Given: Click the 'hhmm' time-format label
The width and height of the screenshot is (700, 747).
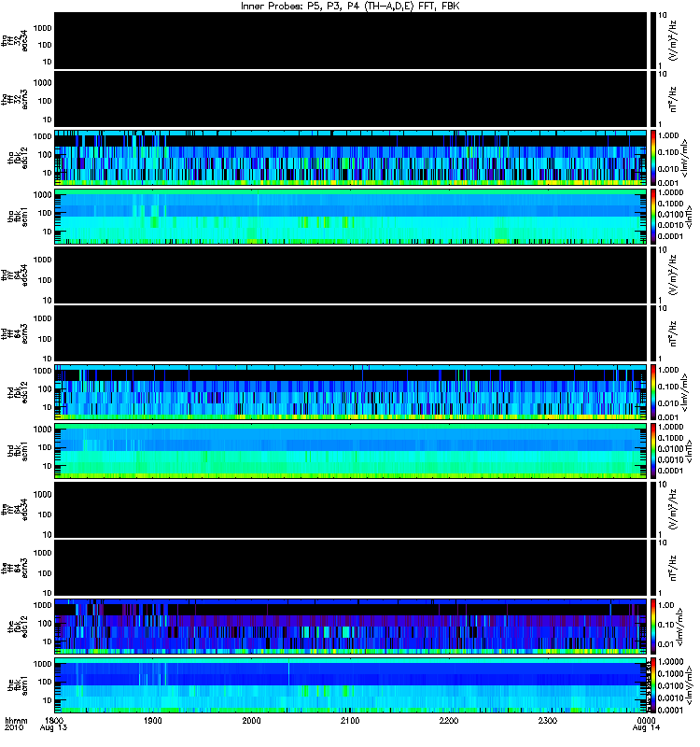Looking at the screenshot, I should click(16, 720).
